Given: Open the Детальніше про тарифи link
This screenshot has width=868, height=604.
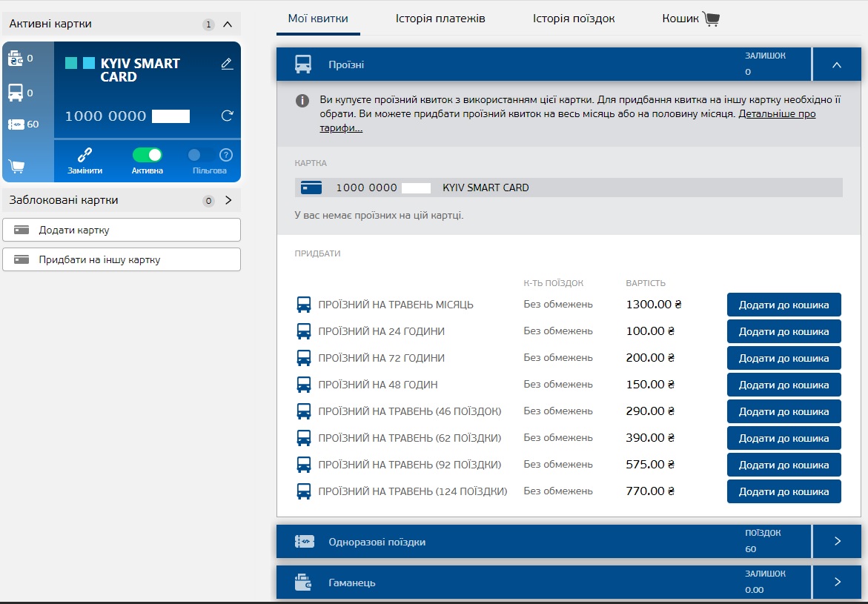Looking at the screenshot, I should [x=776, y=115].
